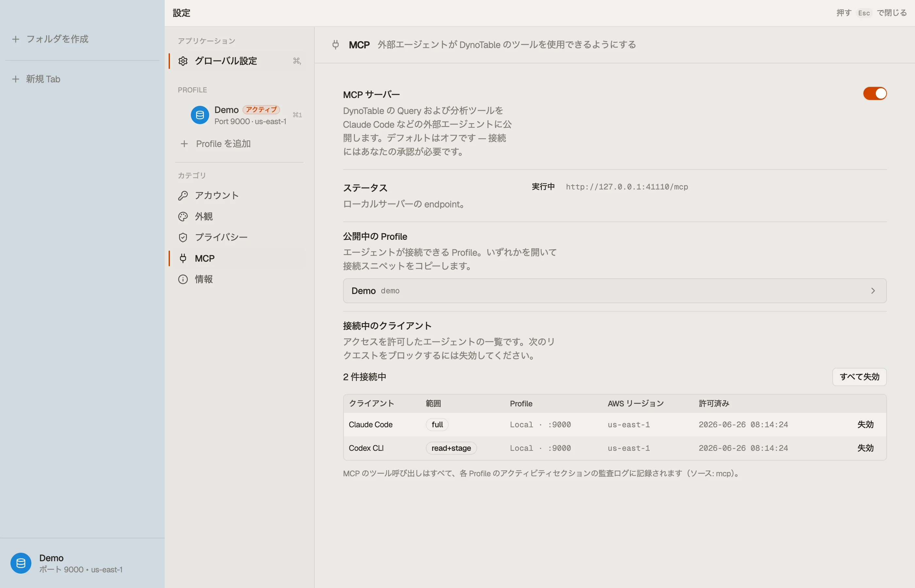915x588 pixels.
Task: Select the アカウント category
Action: [x=238, y=195]
